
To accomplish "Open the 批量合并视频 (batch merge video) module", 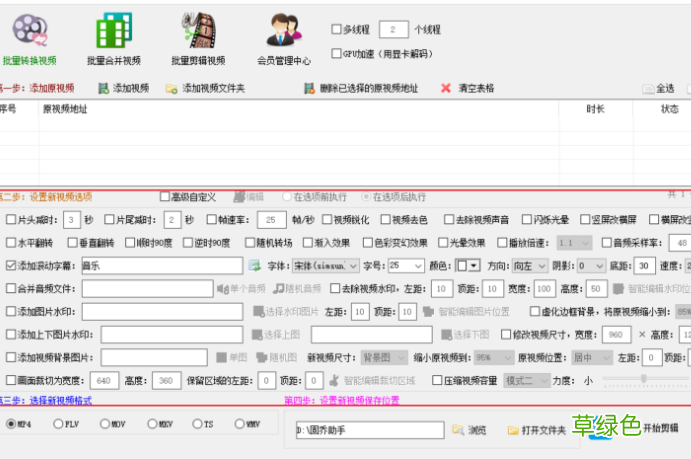I will tap(114, 38).
